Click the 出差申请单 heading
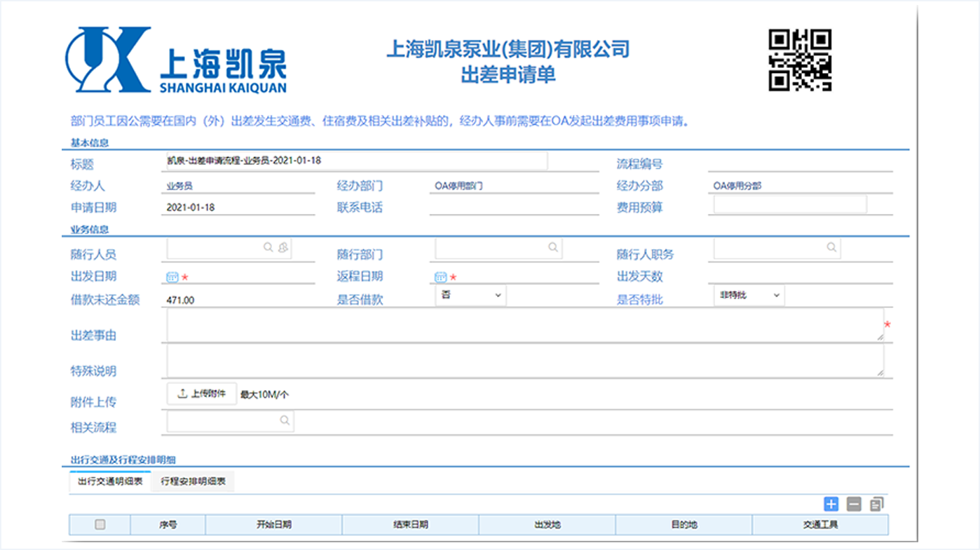The width and height of the screenshot is (980, 550). [508, 74]
